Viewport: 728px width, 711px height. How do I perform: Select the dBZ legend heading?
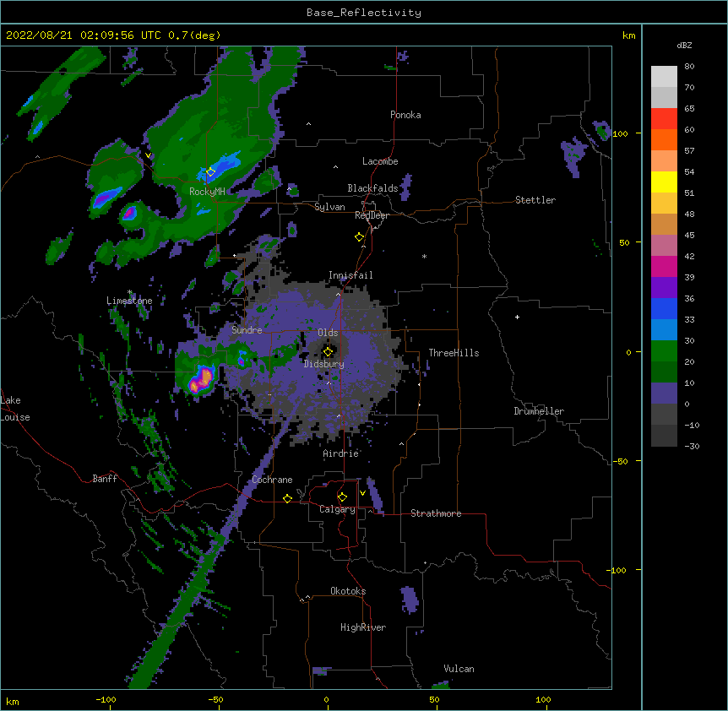684,46
